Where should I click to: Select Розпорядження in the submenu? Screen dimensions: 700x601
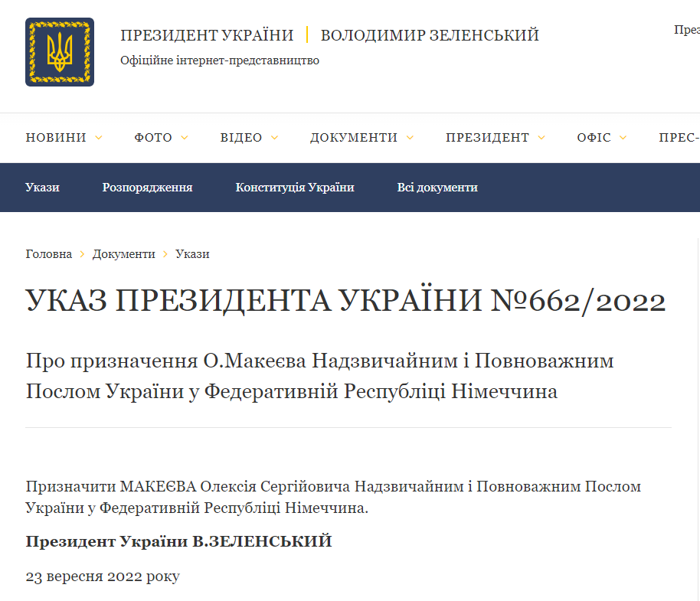tap(146, 187)
